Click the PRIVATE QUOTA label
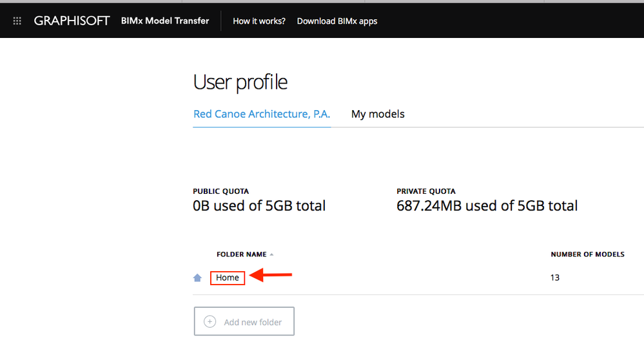Image resolution: width=644 pixels, height=358 pixels. 425,191
